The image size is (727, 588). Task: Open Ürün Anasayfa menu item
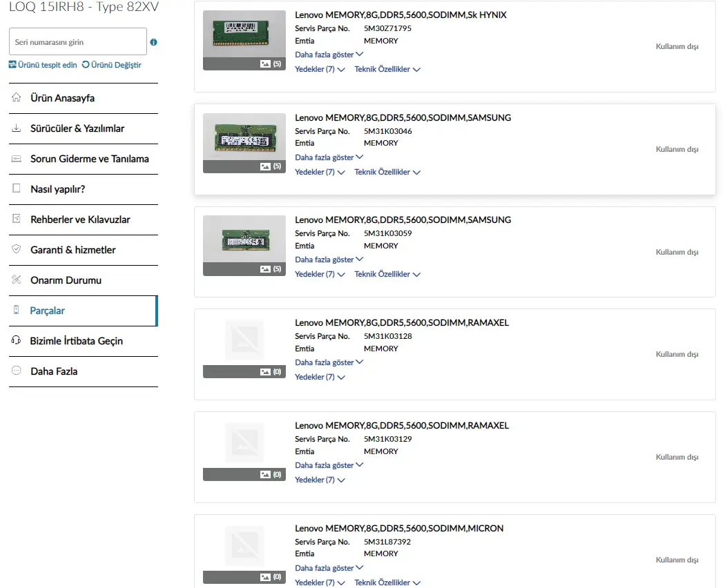(x=84, y=98)
